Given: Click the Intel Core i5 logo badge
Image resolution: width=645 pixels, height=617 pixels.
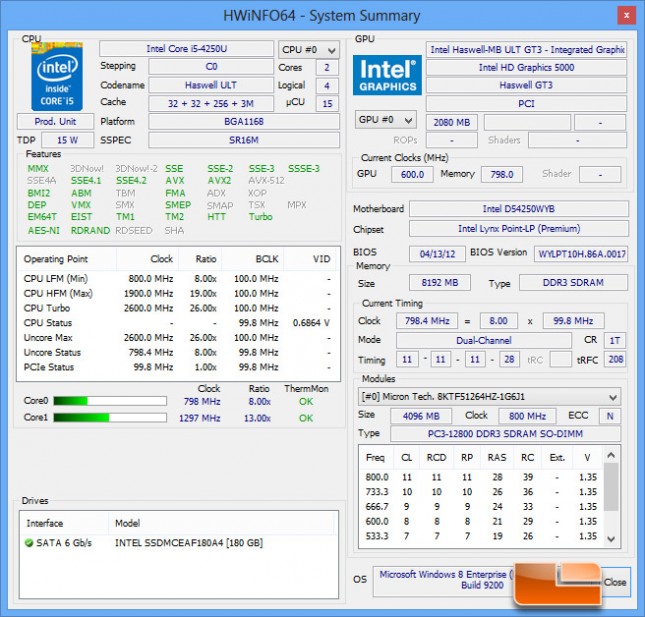Looking at the screenshot, I should tap(57, 77).
